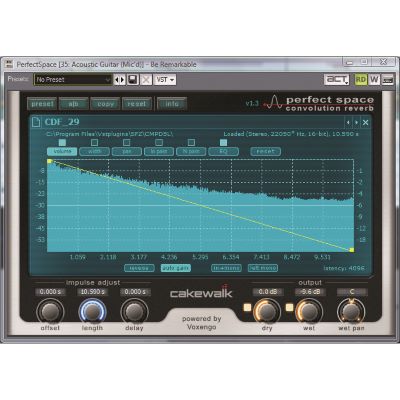Screen dimensions: 400x400
Task: Expand the VST dropdown menu
Action: (x=165, y=80)
